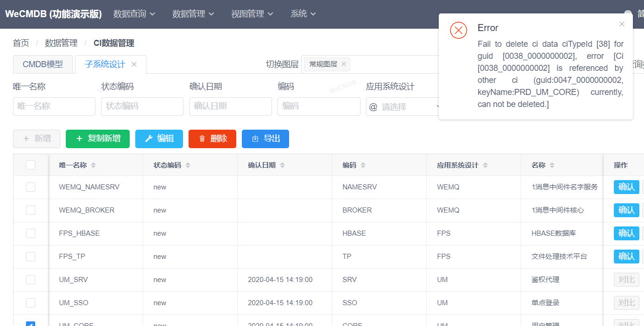644x326 pixels.
Task: Toggle the select-all checkbox in the table header
Action: [x=31, y=165]
